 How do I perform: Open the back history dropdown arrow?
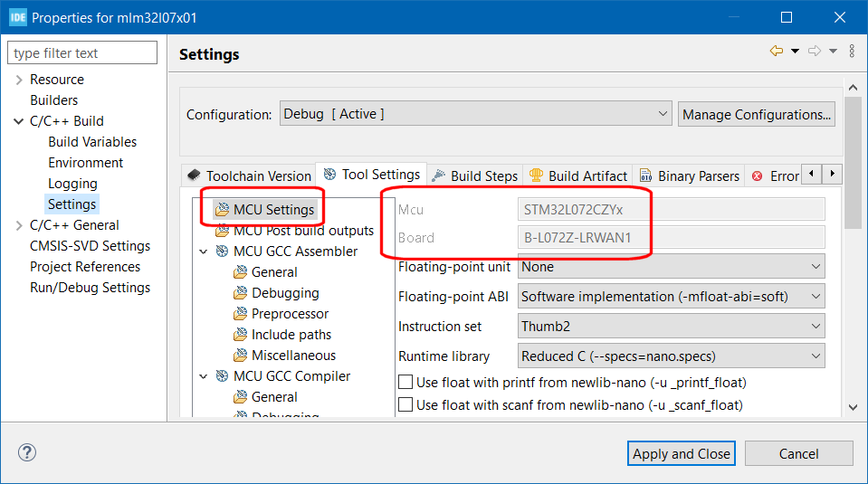click(795, 51)
